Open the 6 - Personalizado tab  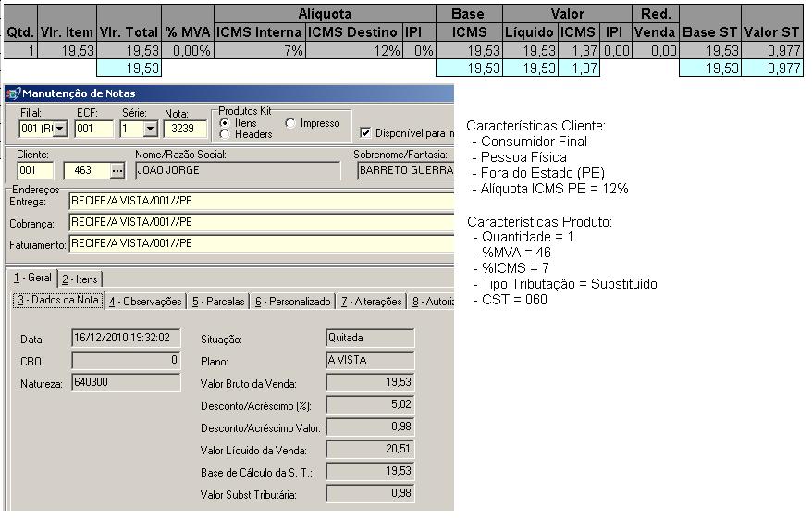292,302
